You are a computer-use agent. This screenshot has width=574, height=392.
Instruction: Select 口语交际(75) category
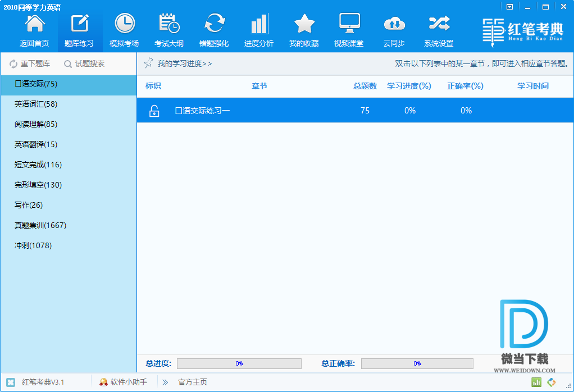click(69, 84)
